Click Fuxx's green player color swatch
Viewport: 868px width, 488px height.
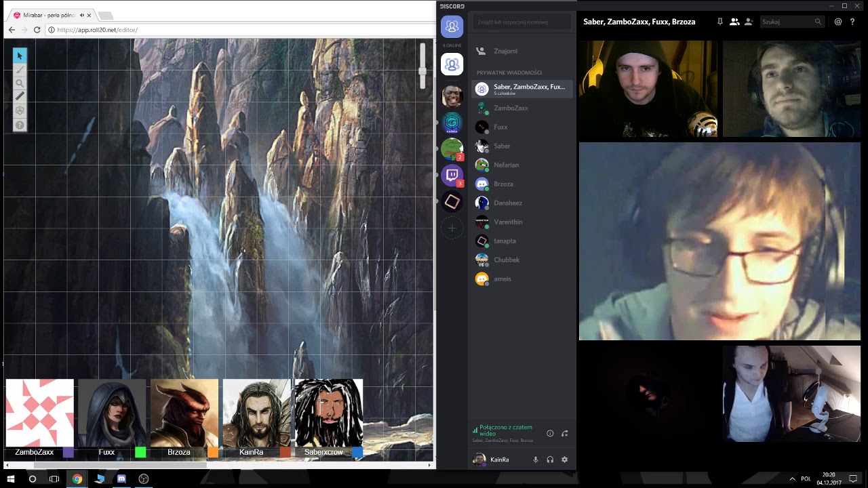click(x=140, y=452)
